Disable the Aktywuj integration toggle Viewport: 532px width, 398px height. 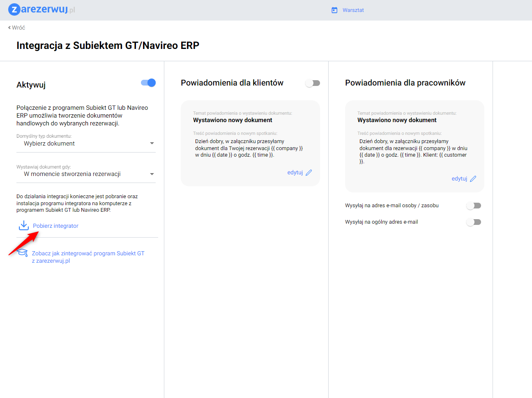click(148, 83)
